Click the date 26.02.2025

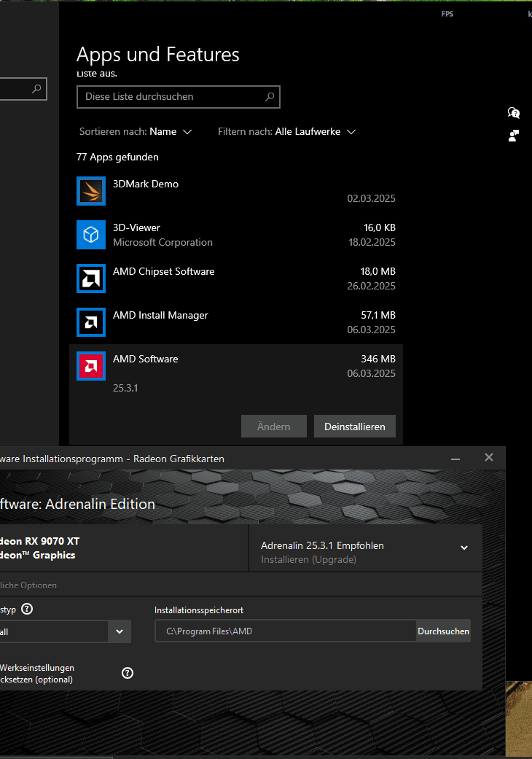coord(371,286)
